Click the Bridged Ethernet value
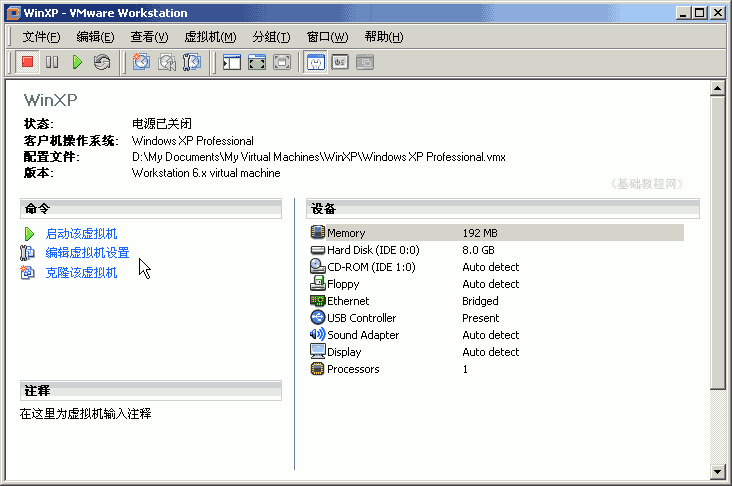The width and height of the screenshot is (732, 486). [x=480, y=301]
